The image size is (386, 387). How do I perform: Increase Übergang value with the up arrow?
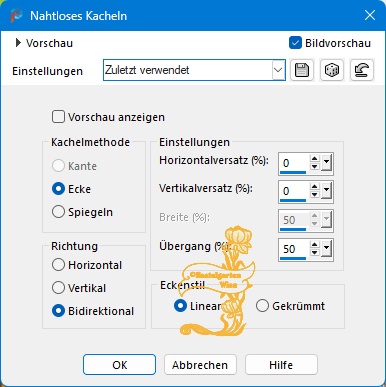click(x=315, y=245)
